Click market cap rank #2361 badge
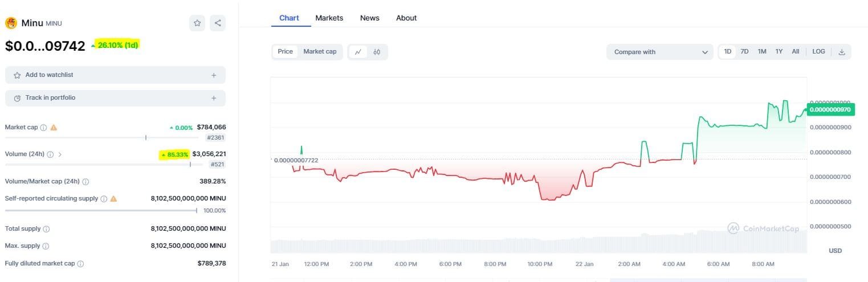The image size is (868, 282). point(215,138)
